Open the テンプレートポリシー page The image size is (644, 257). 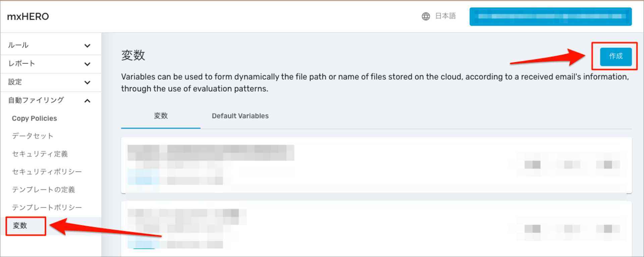(47, 207)
